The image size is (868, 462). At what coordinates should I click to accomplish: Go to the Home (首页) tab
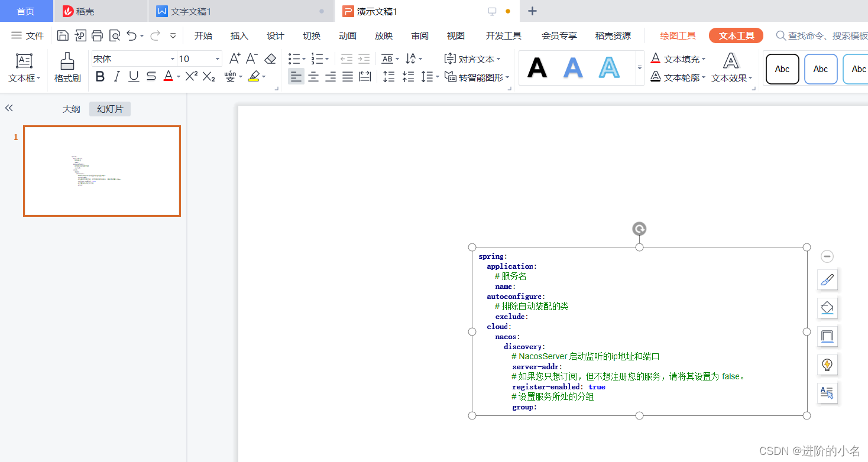pyautogui.click(x=25, y=11)
